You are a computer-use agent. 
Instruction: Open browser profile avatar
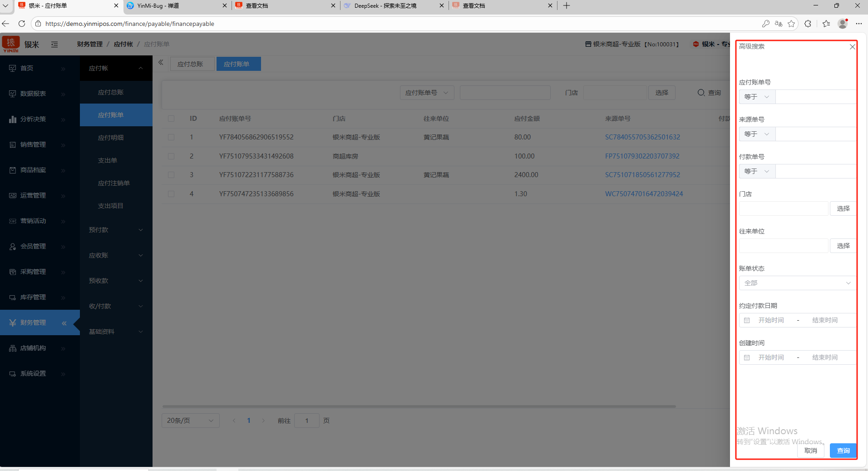click(x=843, y=24)
